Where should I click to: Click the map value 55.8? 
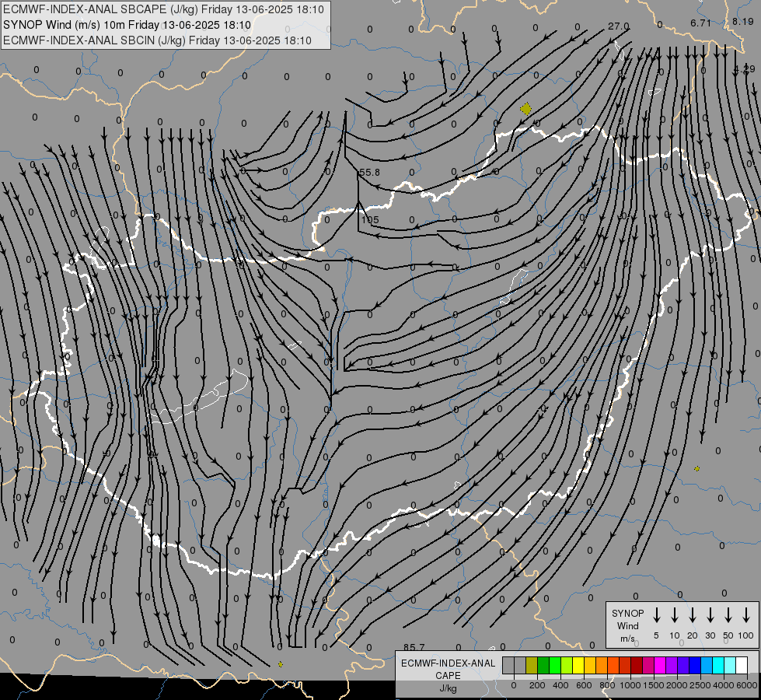pos(369,173)
